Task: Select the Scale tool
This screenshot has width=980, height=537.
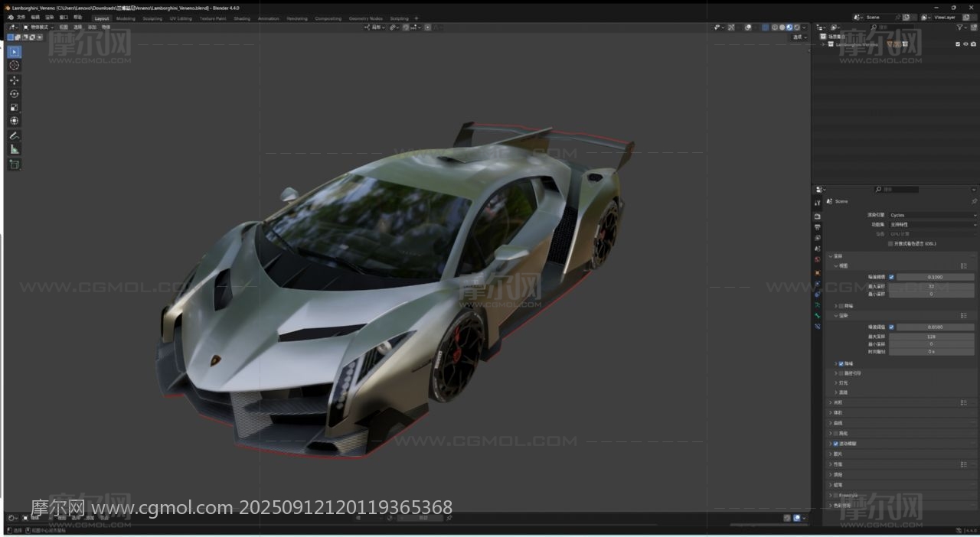Action: coord(14,107)
